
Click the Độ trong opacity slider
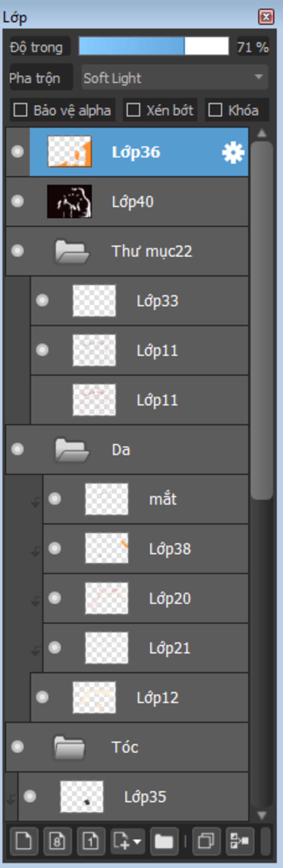154,46
